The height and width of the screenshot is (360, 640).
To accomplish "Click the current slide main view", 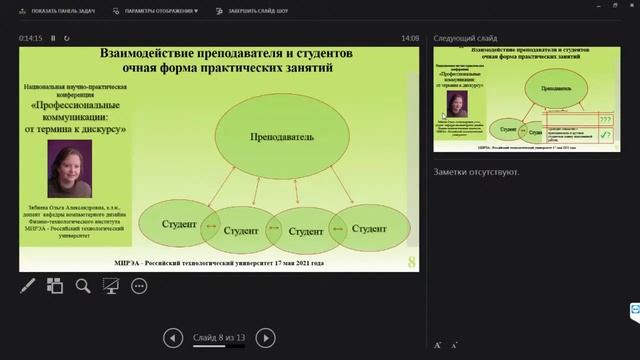I will pyautogui.click(x=219, y=159).
